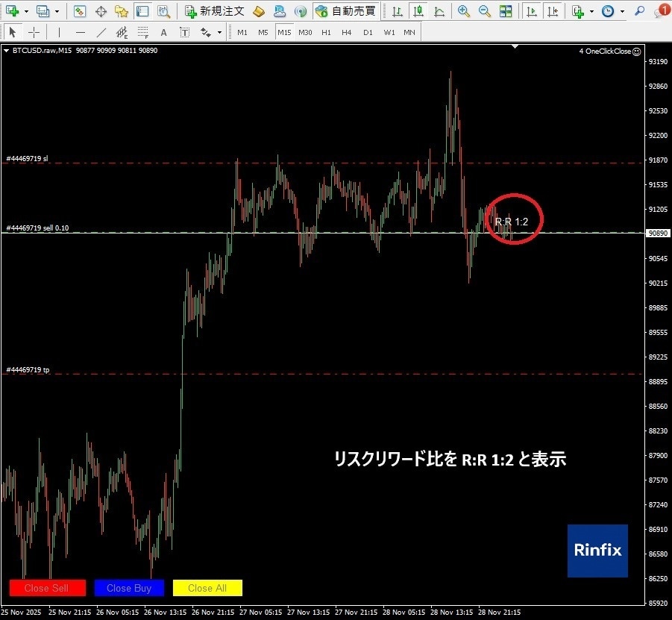Screen dimensions: 672x620
Task: Draw a horizontal line on the chart
Action: pos(80,32)
